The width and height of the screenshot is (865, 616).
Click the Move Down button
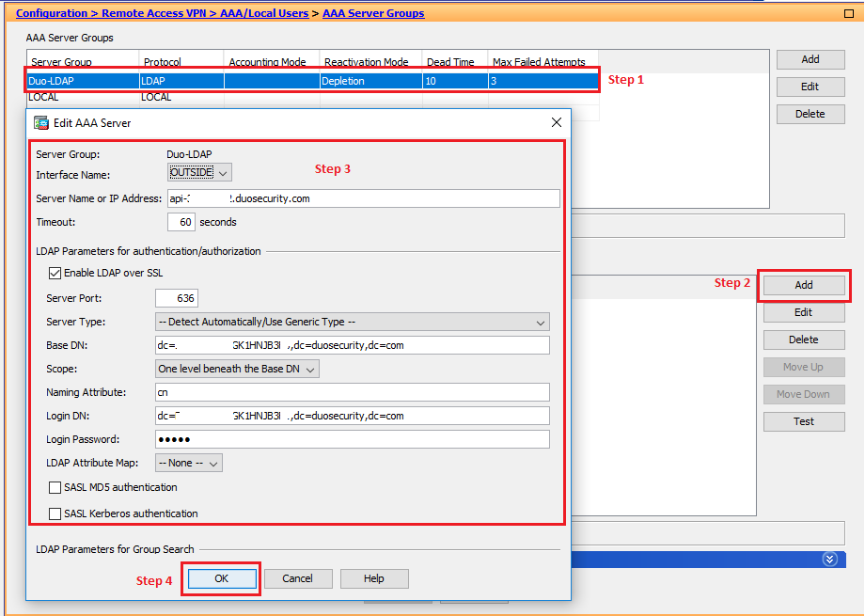(x=804, y=395)
